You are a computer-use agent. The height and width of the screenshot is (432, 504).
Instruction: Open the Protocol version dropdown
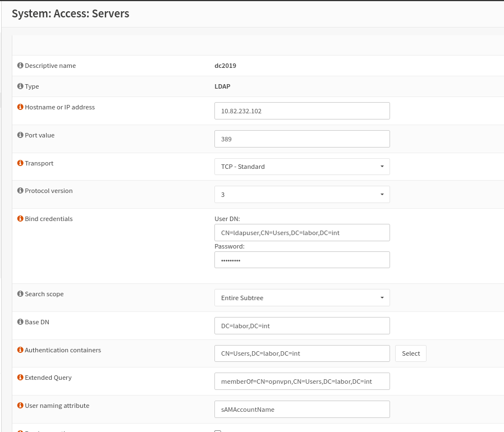[302, 194]
